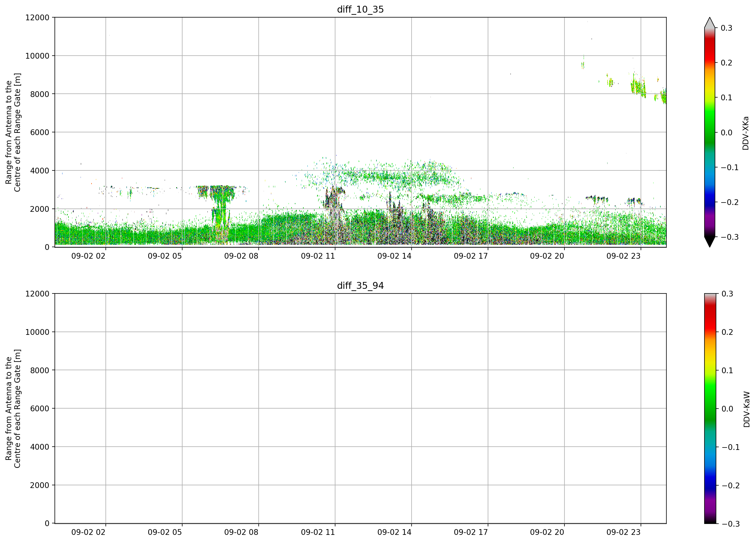Click the bottom plot's y-axis range label
This screenshot has height=542, width=756.
(x=13, y=409)
